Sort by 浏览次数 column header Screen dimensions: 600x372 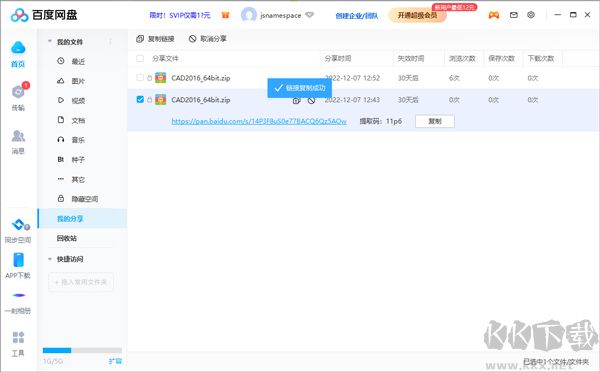pos(462,58)
